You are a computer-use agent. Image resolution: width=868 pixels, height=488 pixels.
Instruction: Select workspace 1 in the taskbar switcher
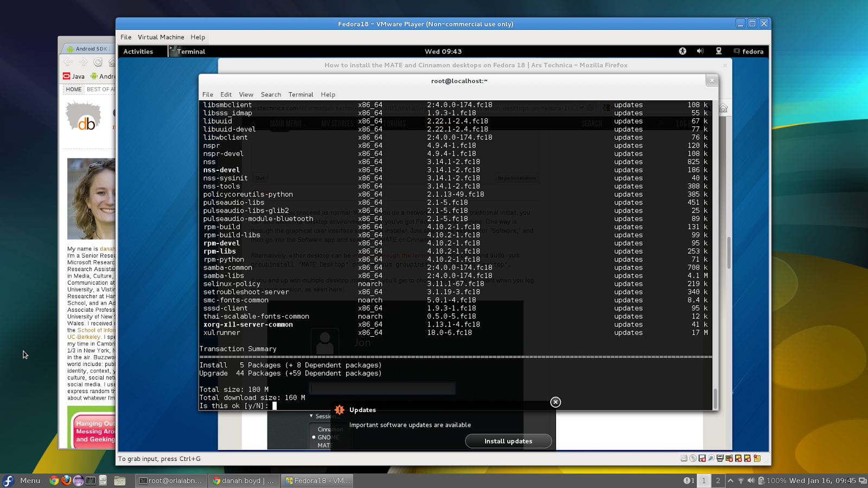click(704, 480)
